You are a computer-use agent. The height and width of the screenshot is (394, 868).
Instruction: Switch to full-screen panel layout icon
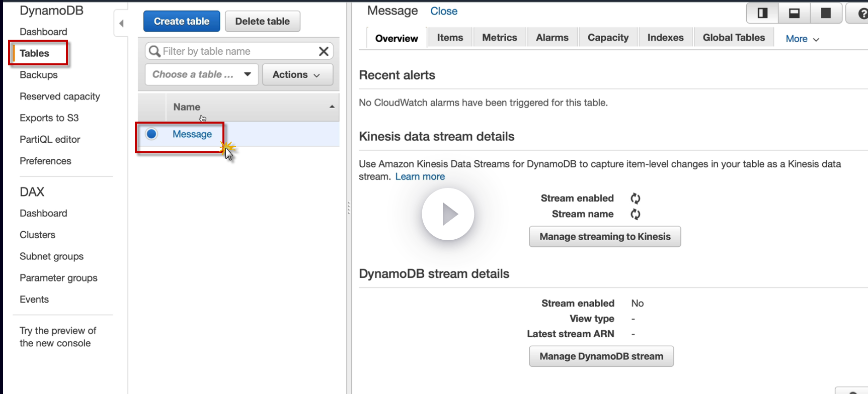click(826, 13)
